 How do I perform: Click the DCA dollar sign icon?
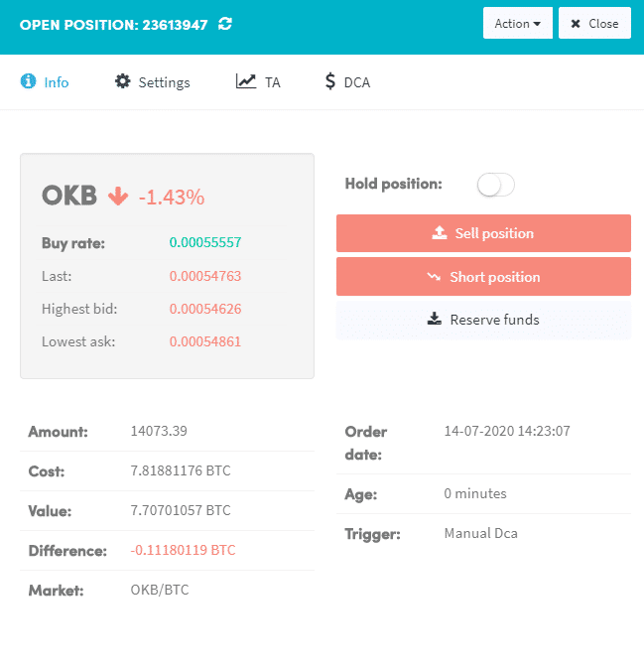330,81
